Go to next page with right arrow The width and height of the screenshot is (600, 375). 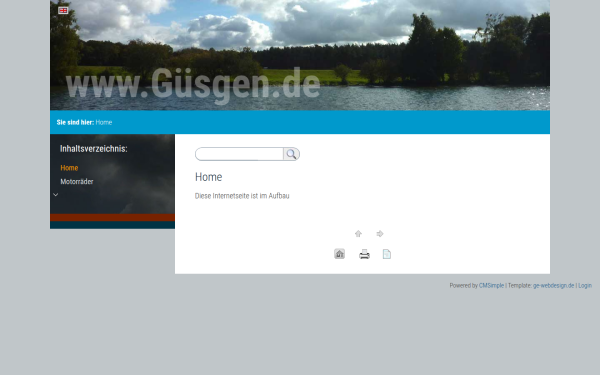point(380,234)
